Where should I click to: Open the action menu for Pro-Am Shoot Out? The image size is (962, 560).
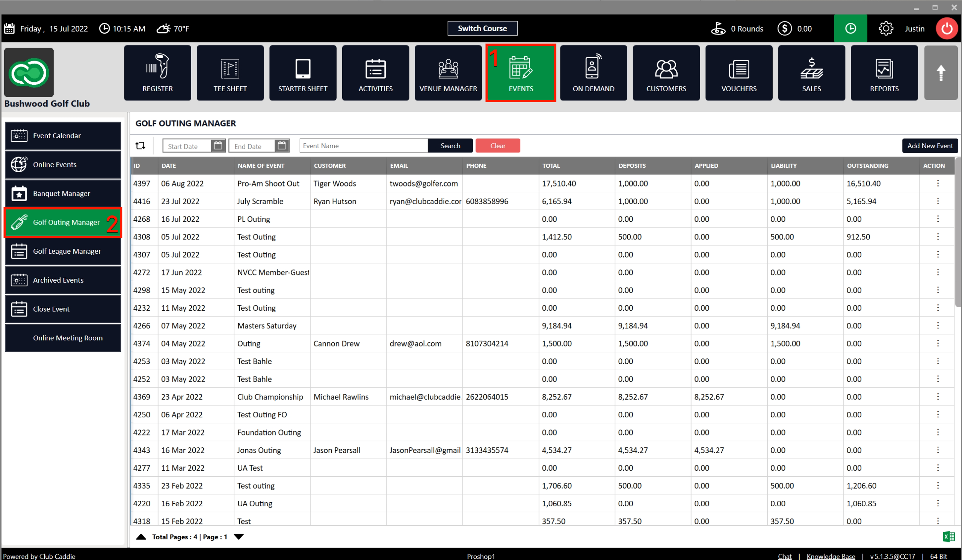[937, 184]
